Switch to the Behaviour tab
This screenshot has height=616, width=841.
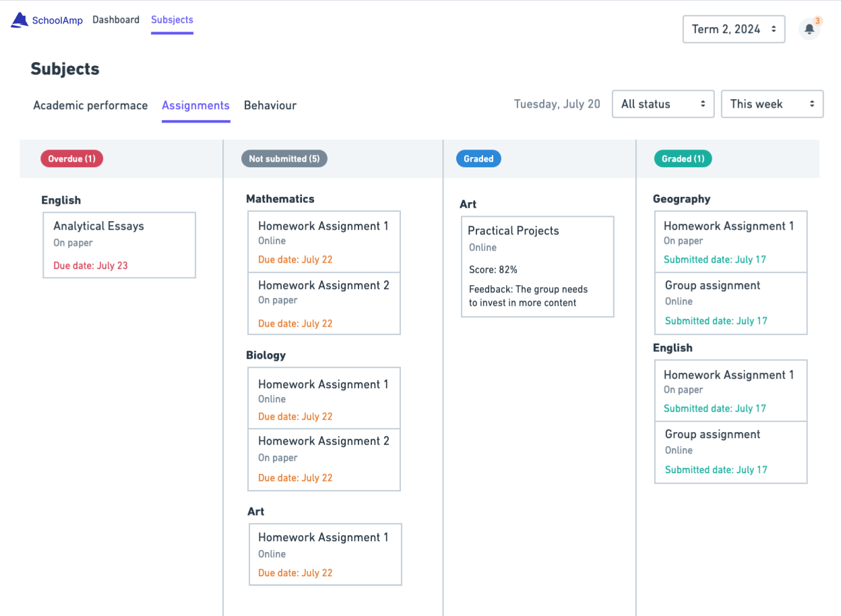270,105
